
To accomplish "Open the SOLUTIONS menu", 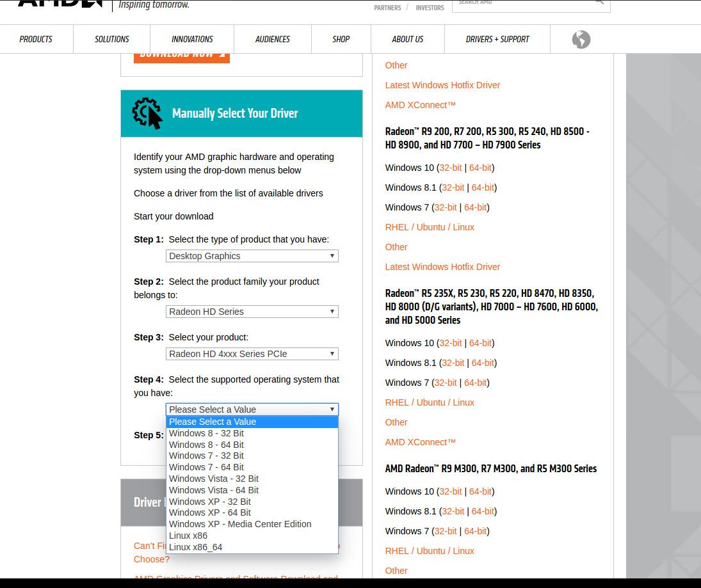I will (112, 39).
